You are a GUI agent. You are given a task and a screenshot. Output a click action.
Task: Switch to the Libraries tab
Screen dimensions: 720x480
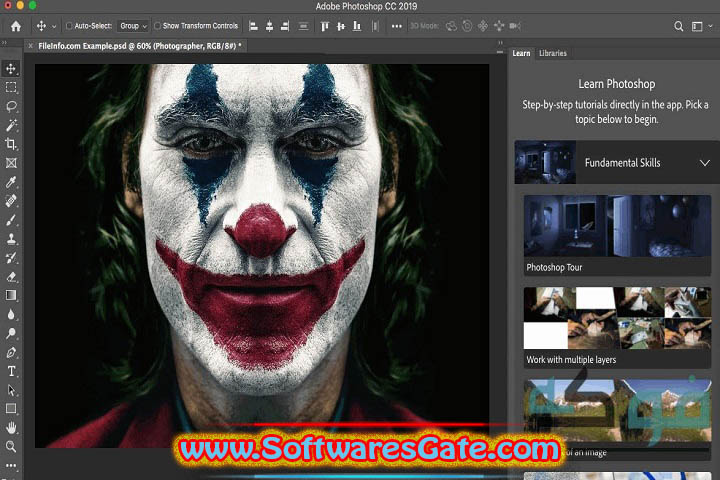point(553,53)
